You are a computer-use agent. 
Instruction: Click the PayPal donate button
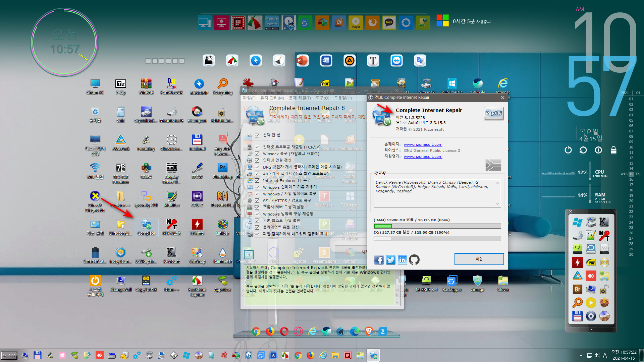coord(494,114)
